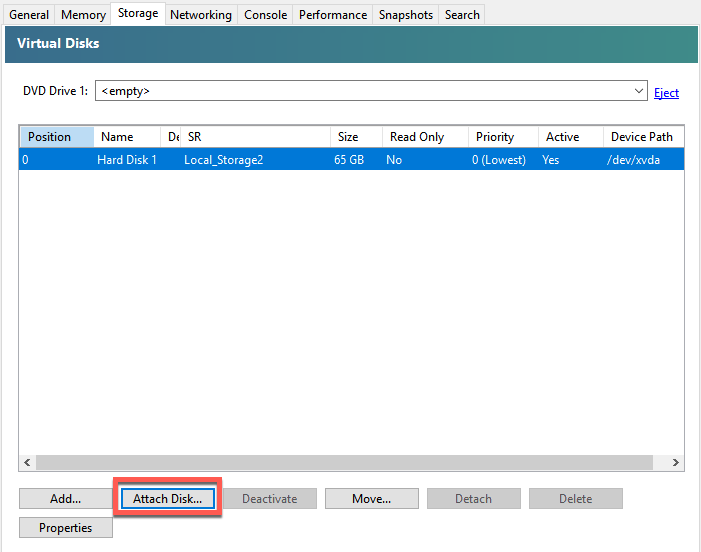Click the Delete button
Screen dimensions: 701x552
575,498
